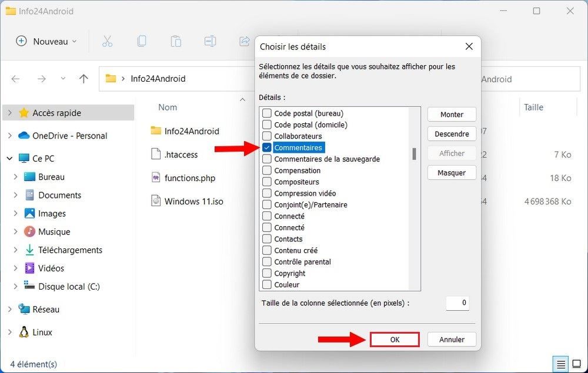Viewport: 588px width, 373px height.
Task: Check the Compositeurs checkbox
Action: (x=267, y=182)
